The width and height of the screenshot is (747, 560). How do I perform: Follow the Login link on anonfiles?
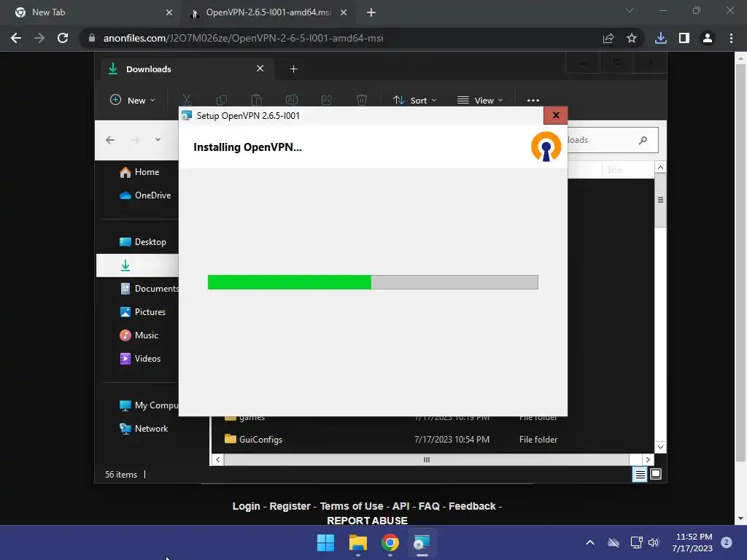pos(247,506)
